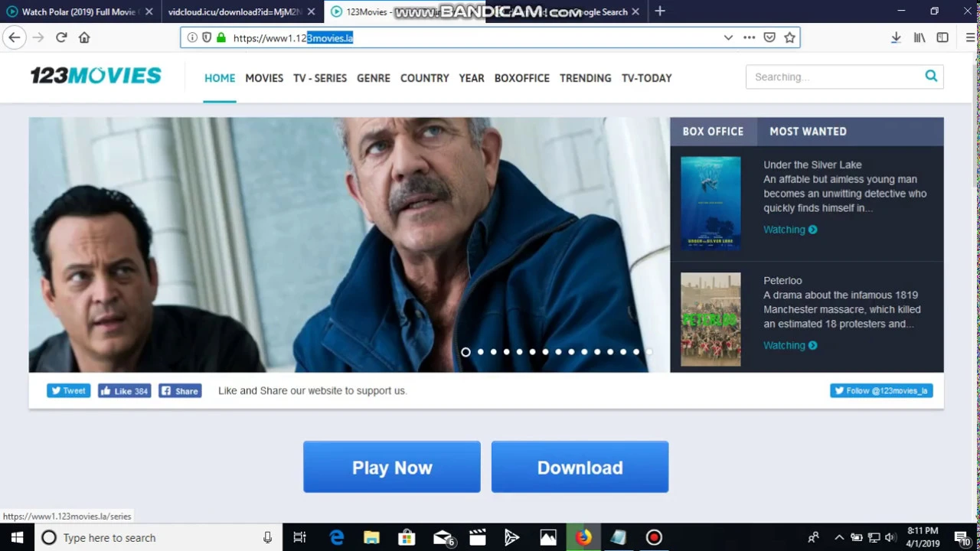This screenshot has width=980, height=551.
Task: Click the Bandicam record icon in taskbar
Action: click(x=654, y=537)
